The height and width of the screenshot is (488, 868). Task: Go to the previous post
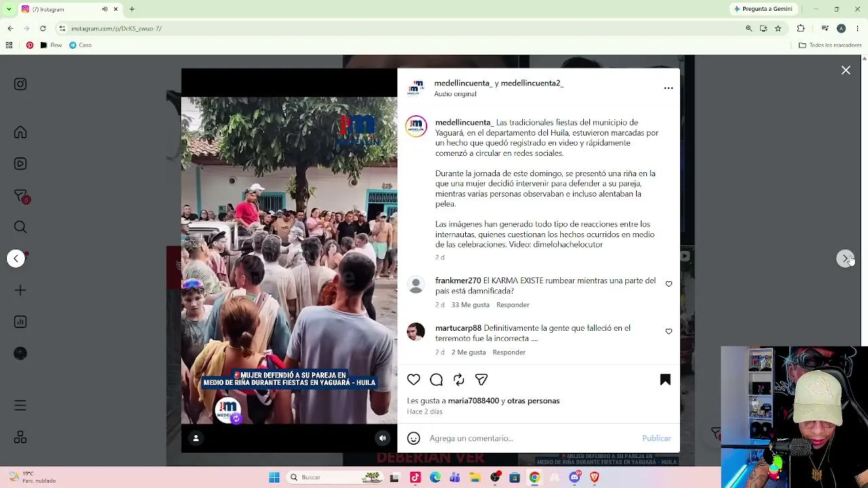tap(16, 258)
